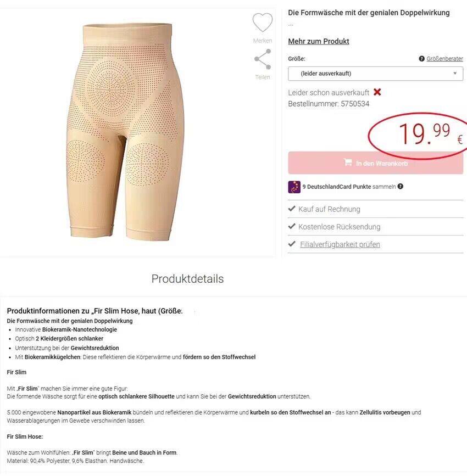The image size is (467, 476).
Task: Click the DeutschlandCard purple logo icon
Action: (x=294, y=187)
